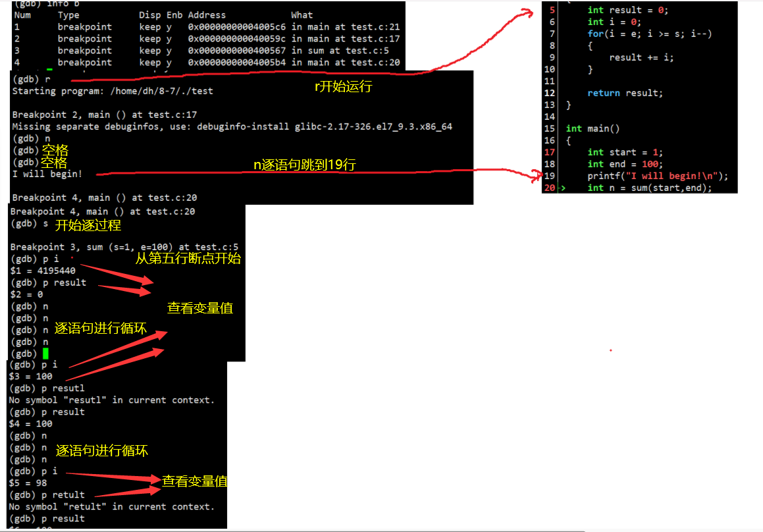
Task: Click address 0x00000000004005b4 of breakpoint 4
Action: tap(237, 63)
